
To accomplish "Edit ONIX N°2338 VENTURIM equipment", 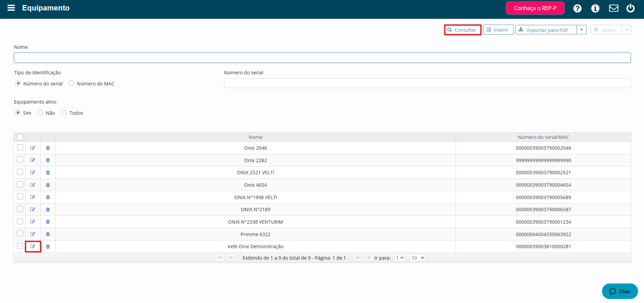I will 33,222.
